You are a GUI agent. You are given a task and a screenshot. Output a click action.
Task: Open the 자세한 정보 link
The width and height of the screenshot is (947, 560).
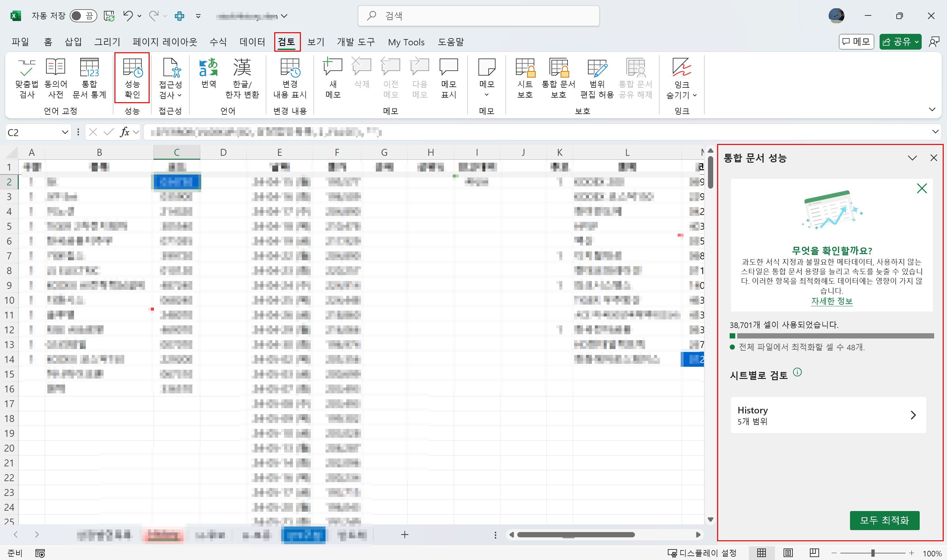[x=832, y=301]
